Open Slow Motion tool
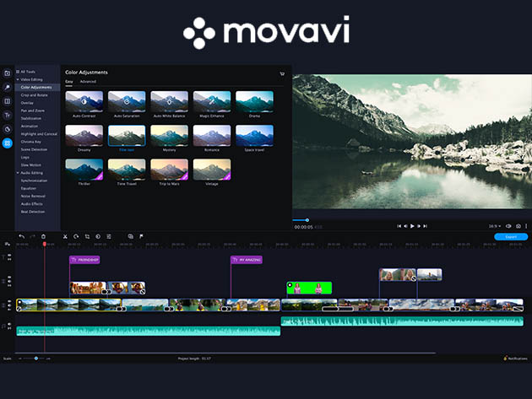This screenshot has width=532, height=399. [x=31, y=165]
